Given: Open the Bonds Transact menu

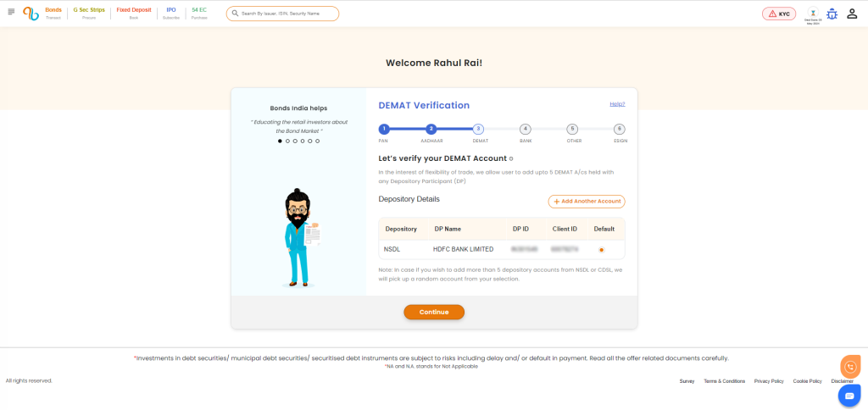Looking at the screenshot, I should [53, 13].
